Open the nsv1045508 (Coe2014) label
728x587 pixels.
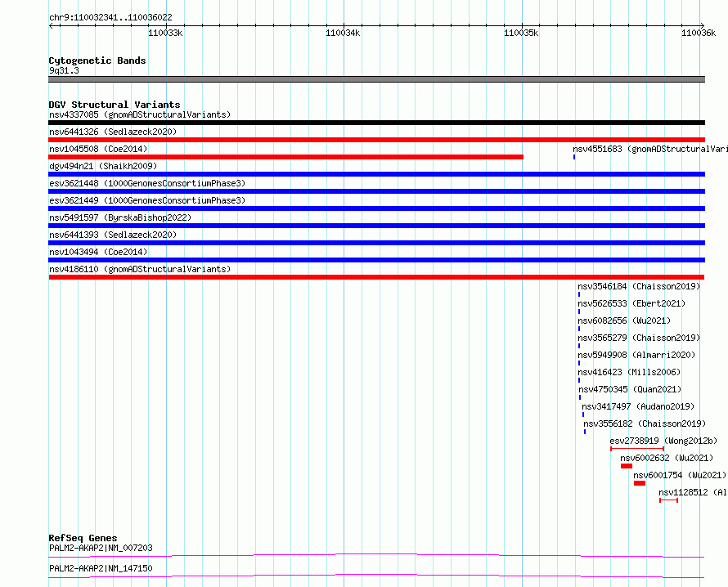click(x=98, y=149)
